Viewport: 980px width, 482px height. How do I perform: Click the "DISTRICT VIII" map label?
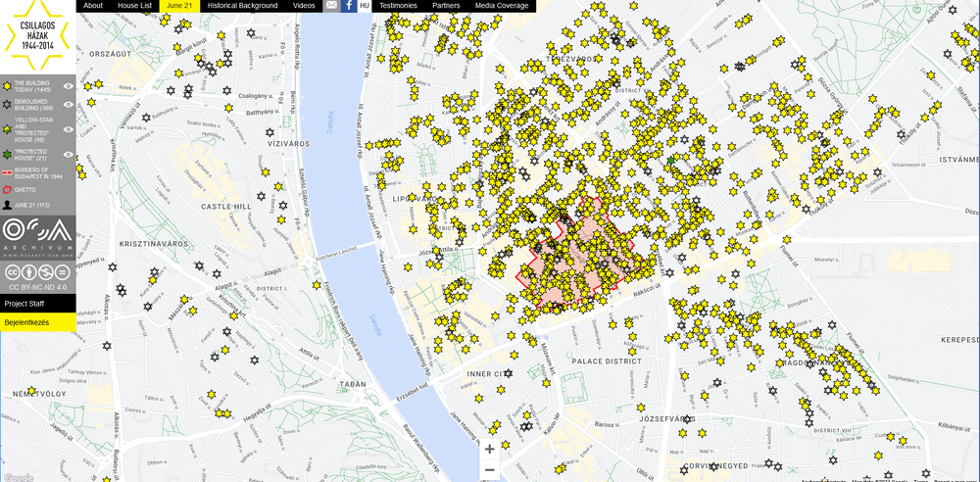point(831,431)
